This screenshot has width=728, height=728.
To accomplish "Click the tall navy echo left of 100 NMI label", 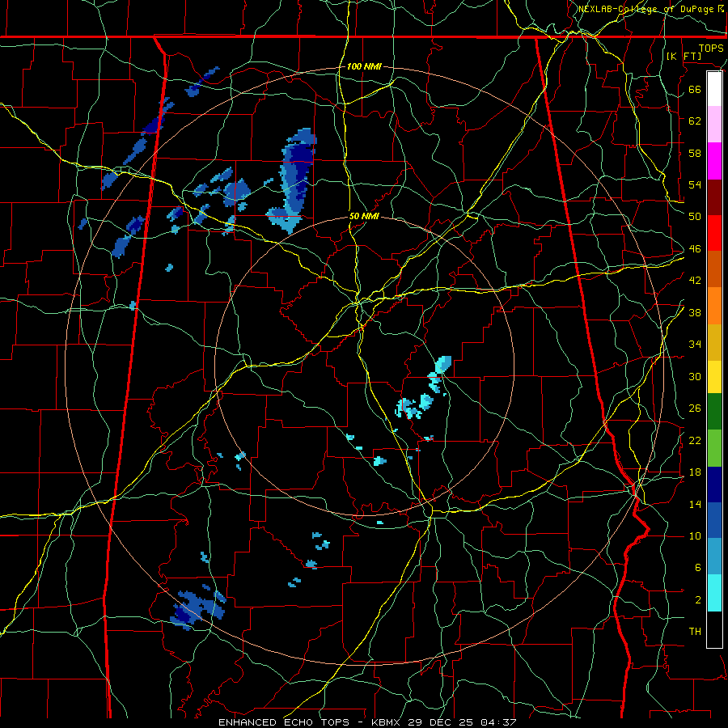I will [x=294, y=180].
